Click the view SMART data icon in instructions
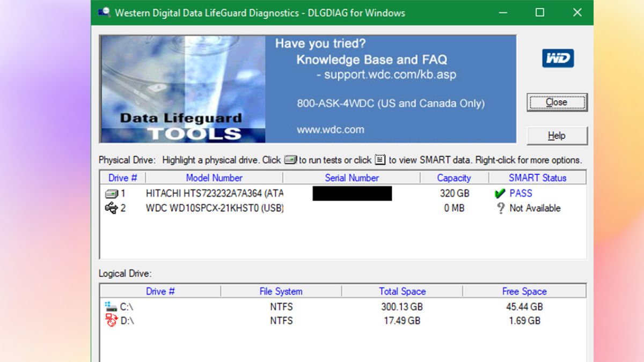Screen dimensions: 644x362 [x=380, y=160]
